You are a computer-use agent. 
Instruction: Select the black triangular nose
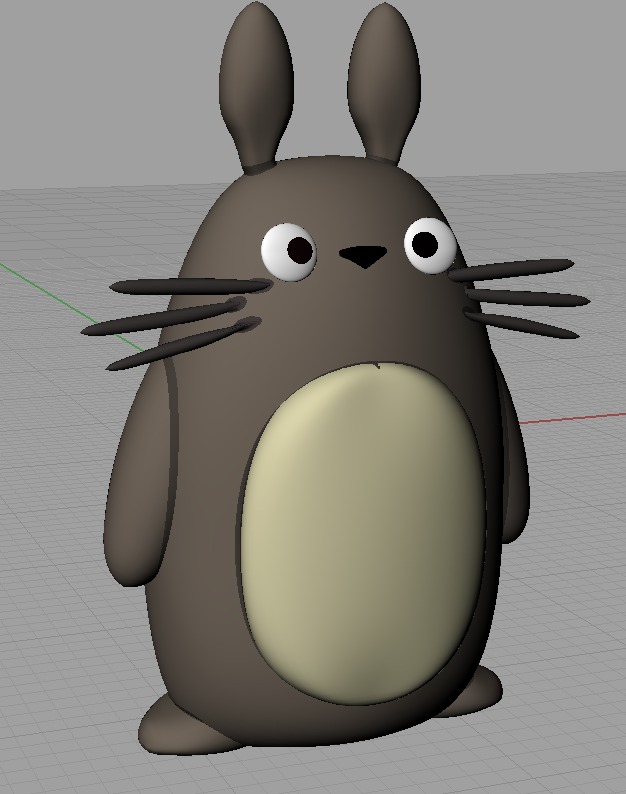pyautogui.click(x=363, y=256)
